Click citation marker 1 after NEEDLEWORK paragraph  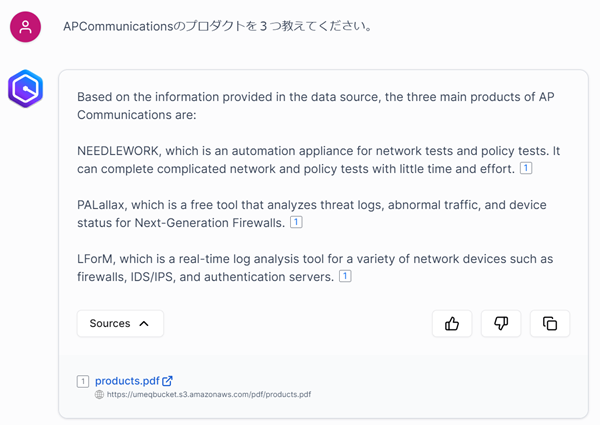click(526, 169)
